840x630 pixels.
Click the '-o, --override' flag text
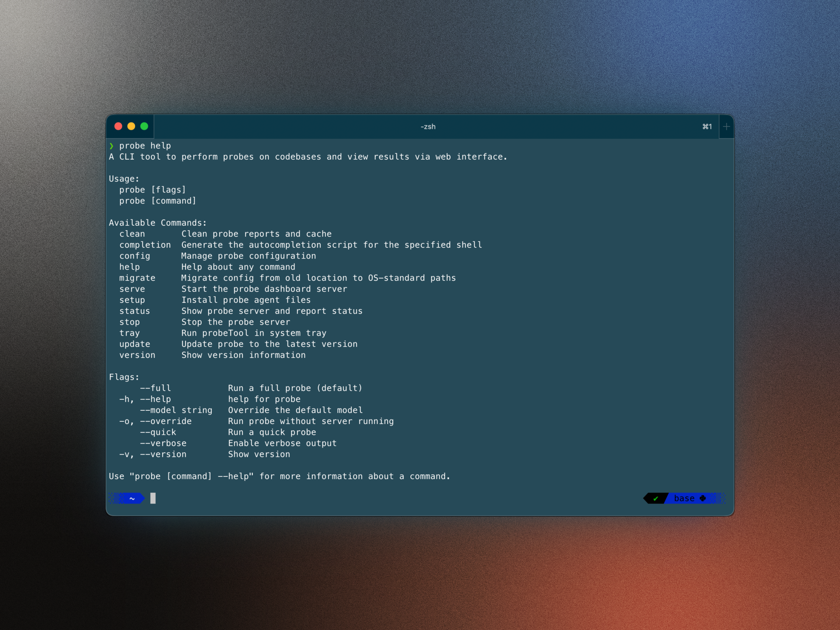[155, 421]
